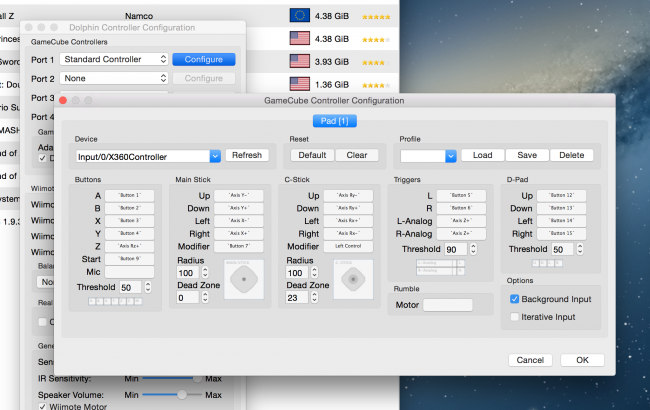The width and height of the screenshot is (650, 410).
Task: Click the star rating next to 1.36 GiB
Action: point(376,85)
